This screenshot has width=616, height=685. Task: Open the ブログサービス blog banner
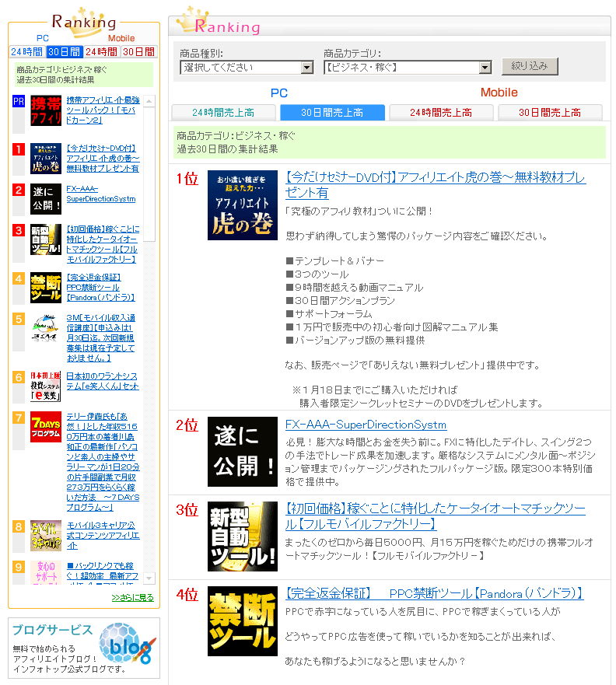point(84,648)
